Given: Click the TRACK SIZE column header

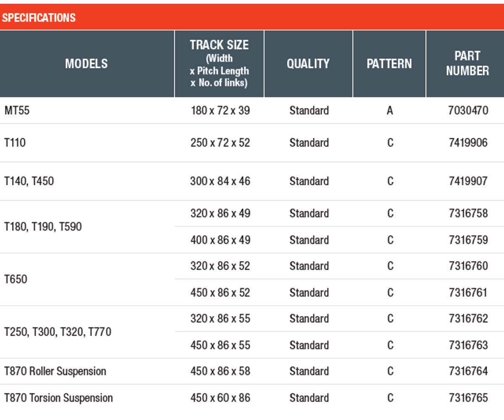Looking at the screenshot, I should pyautogui.click(x=219, y=63).
